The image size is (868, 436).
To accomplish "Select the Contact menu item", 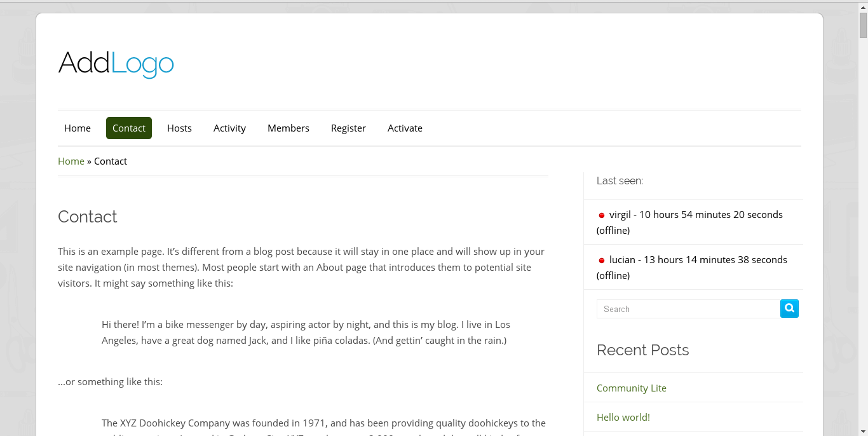I will pyautogui.click(x=129, y=128).
